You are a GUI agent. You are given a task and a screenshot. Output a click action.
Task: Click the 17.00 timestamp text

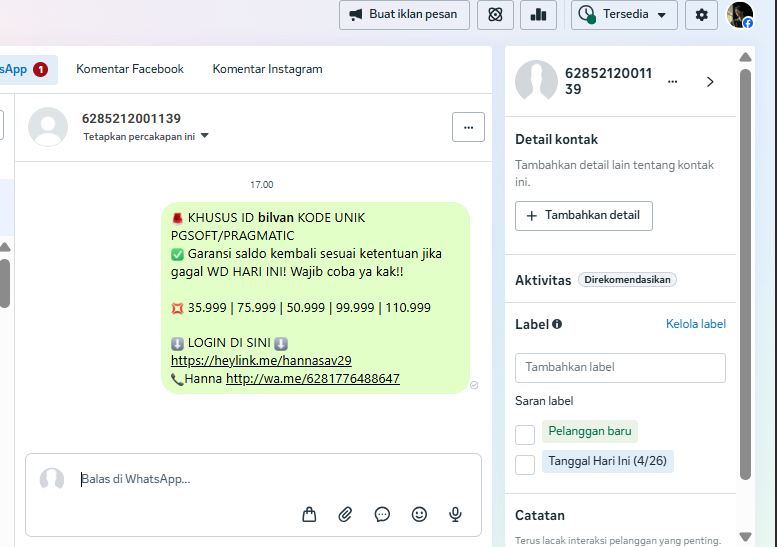262,185
